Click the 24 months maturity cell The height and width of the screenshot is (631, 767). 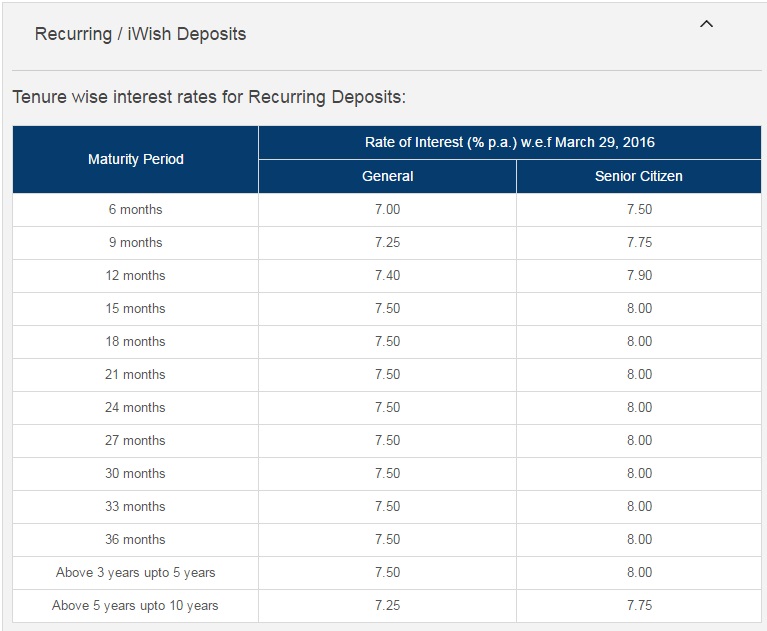coord(135,407)
